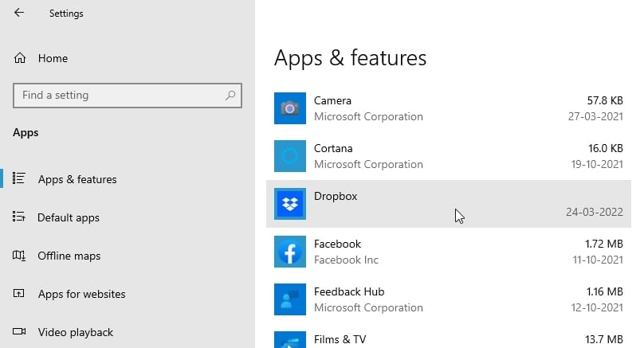Click the Home house icon
The height and width of the screenshot is (348, 644).
click(x=20, y=58)
